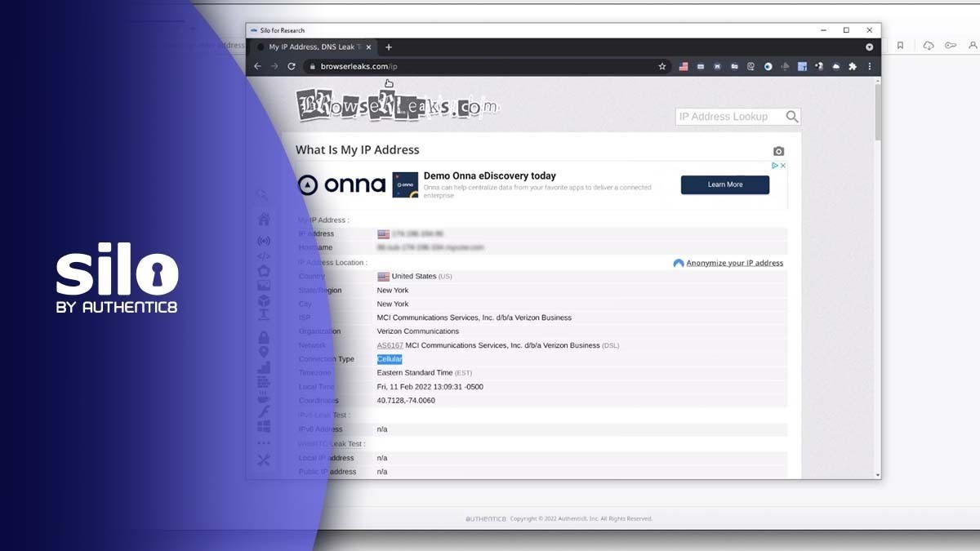Go back with the browser back arrow
980x551 pixels.
[258, 67]
